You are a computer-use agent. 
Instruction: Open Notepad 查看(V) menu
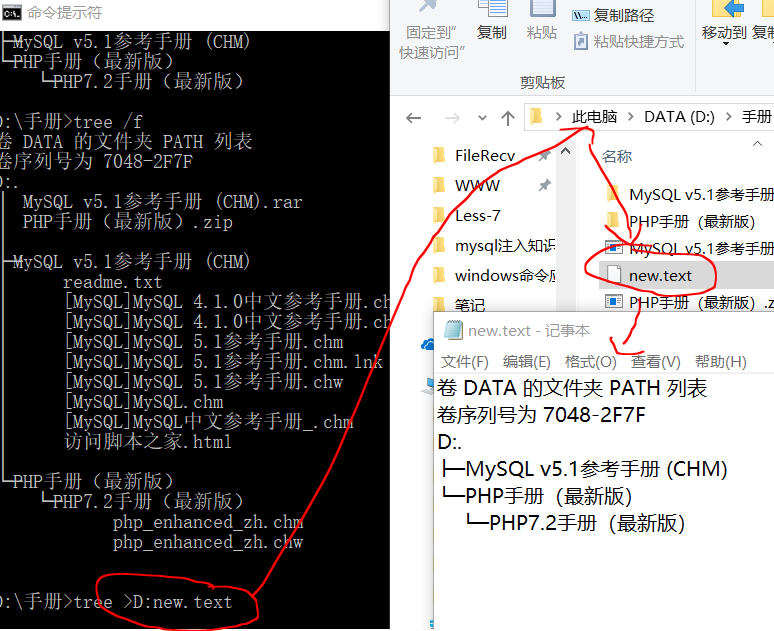click(x=656, y=362)
